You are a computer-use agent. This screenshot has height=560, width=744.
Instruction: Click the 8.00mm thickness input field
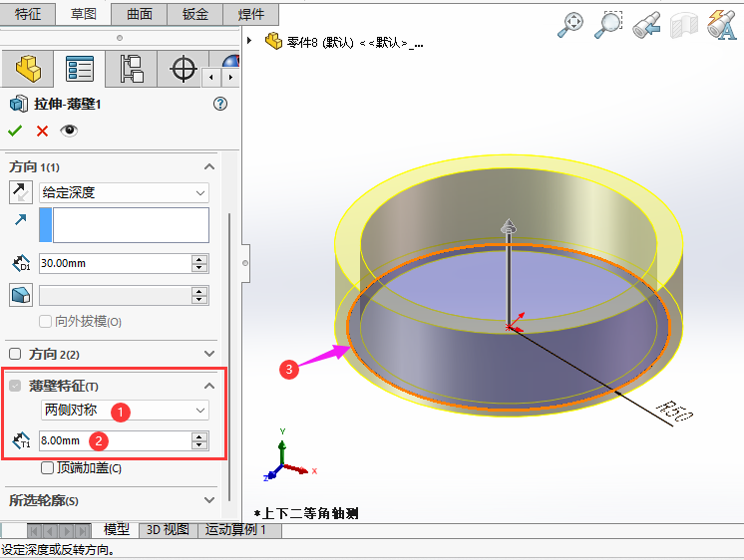click(x=116, y=440)
